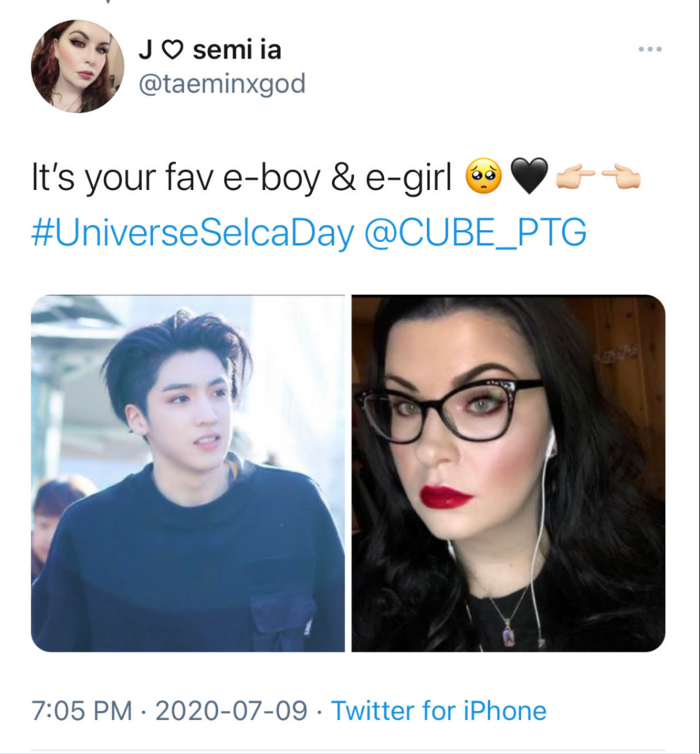Open the tweet author's profile avatar

(x=78, y=66)
